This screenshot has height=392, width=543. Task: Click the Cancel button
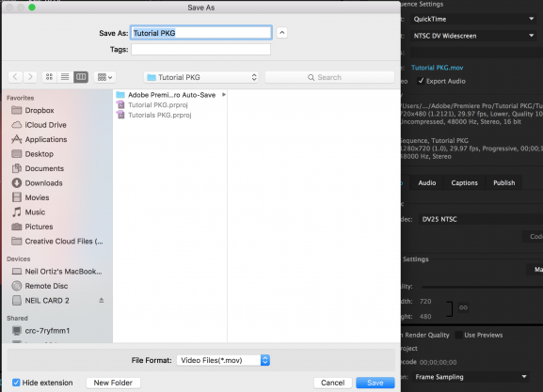(x=333, y=383)
